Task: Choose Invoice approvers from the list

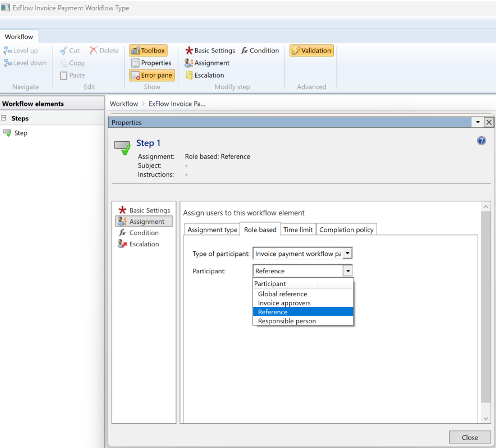Action: tap(303, 303)
